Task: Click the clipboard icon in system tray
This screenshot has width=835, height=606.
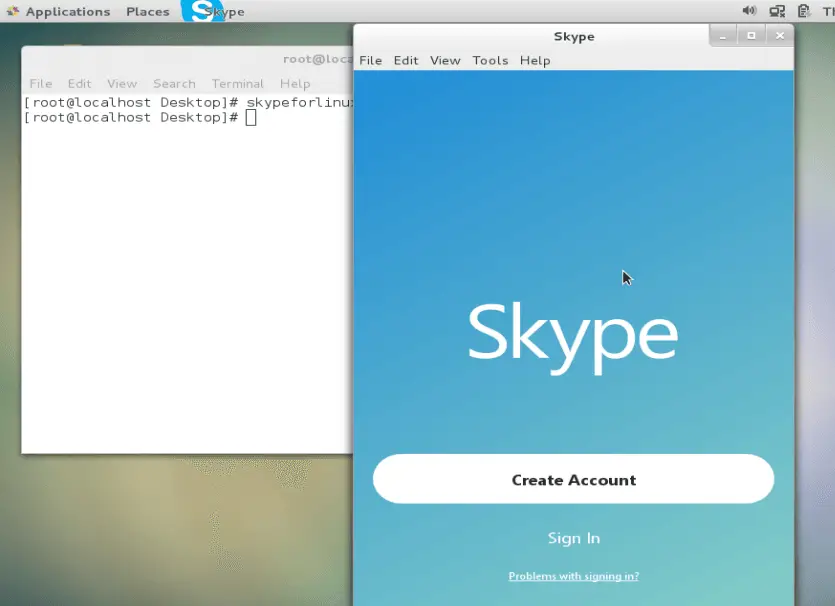Action: click(x=803, y=11)
